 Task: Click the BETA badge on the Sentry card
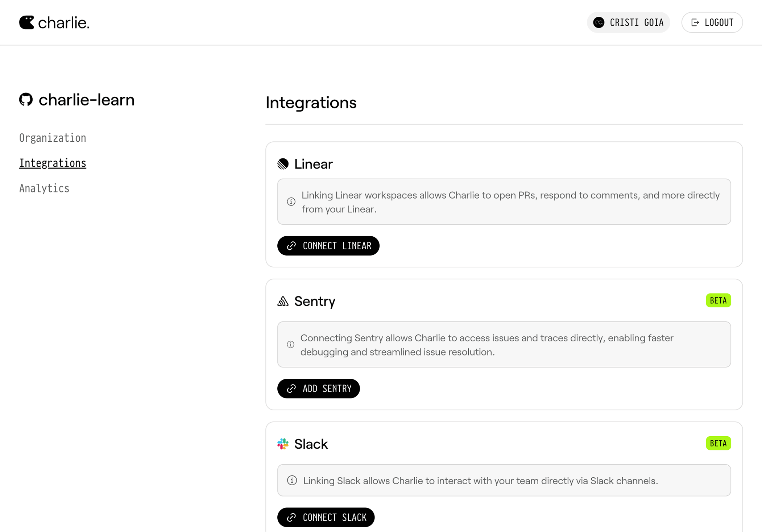point(718,300)
